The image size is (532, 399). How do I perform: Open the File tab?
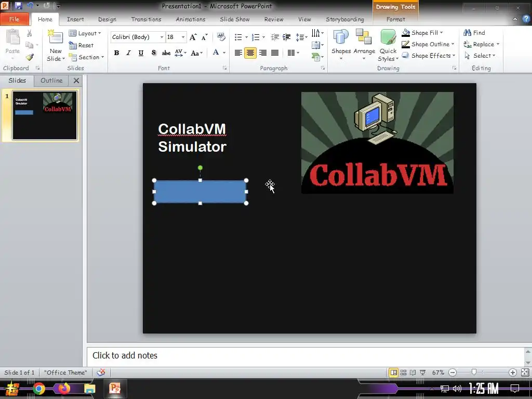[14, 19]
